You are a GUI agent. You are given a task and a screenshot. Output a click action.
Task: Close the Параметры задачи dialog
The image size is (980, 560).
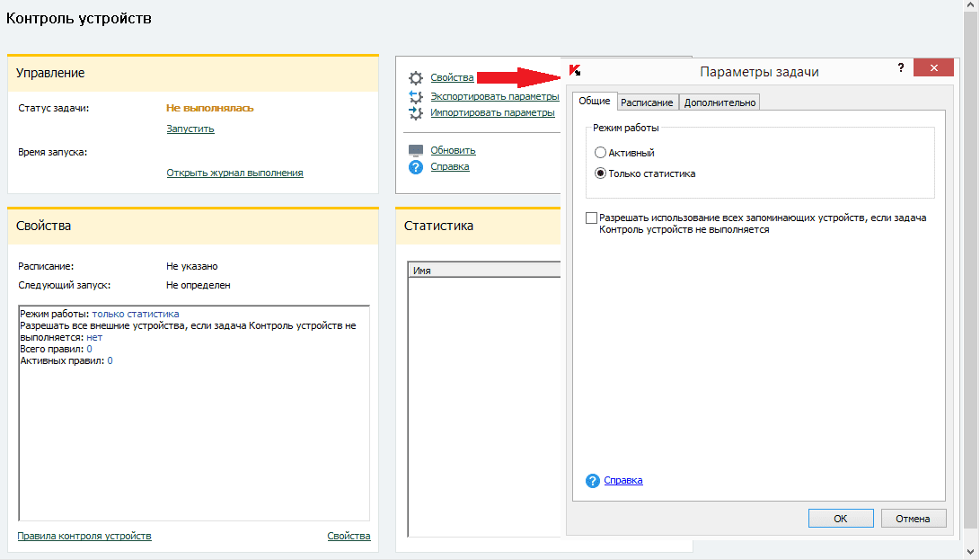pyautogui.click(x=934, y=68)
